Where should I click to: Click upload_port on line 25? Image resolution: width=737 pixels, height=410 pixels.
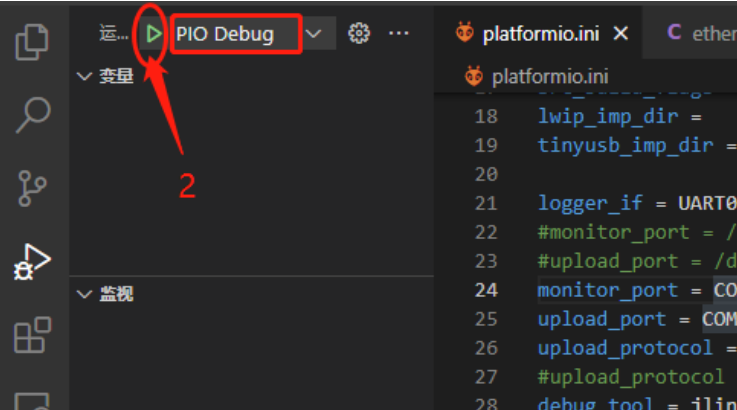(602, 319)
